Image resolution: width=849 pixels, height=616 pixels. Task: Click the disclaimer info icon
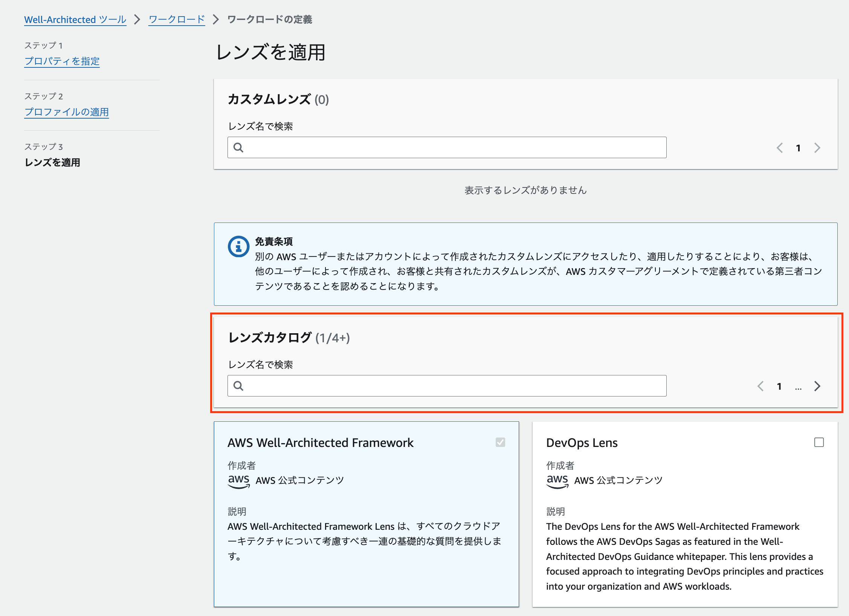click(238, 247)
